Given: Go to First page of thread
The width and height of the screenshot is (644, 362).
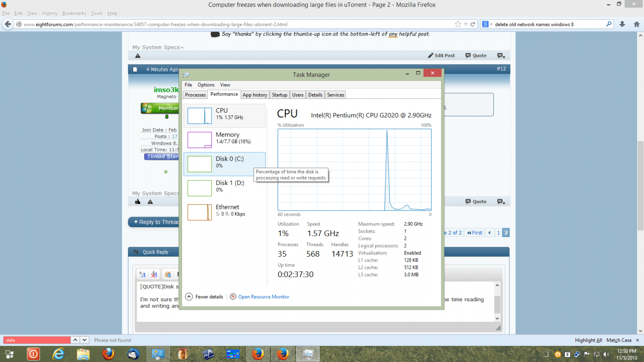Looking at the screenshot, I should [x=475, y=233].
